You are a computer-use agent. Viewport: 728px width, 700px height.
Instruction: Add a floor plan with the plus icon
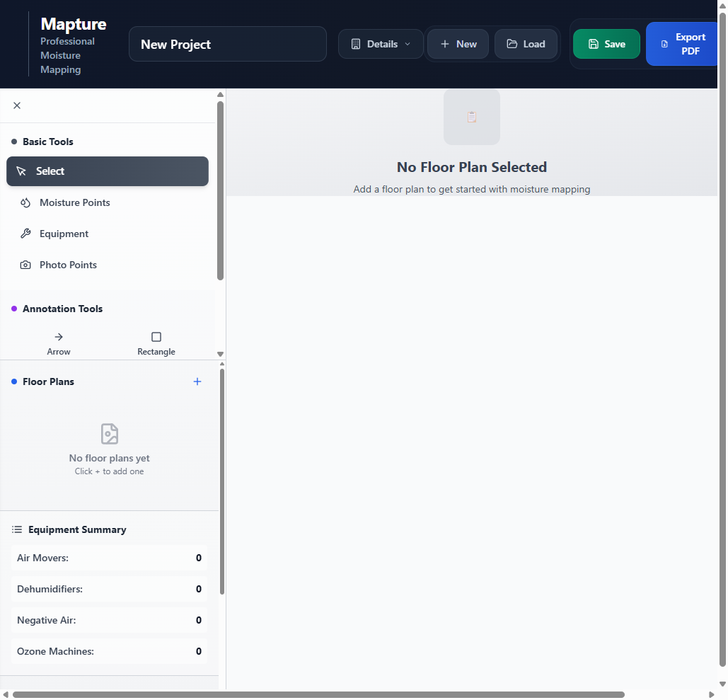click(x=197, y=381)
